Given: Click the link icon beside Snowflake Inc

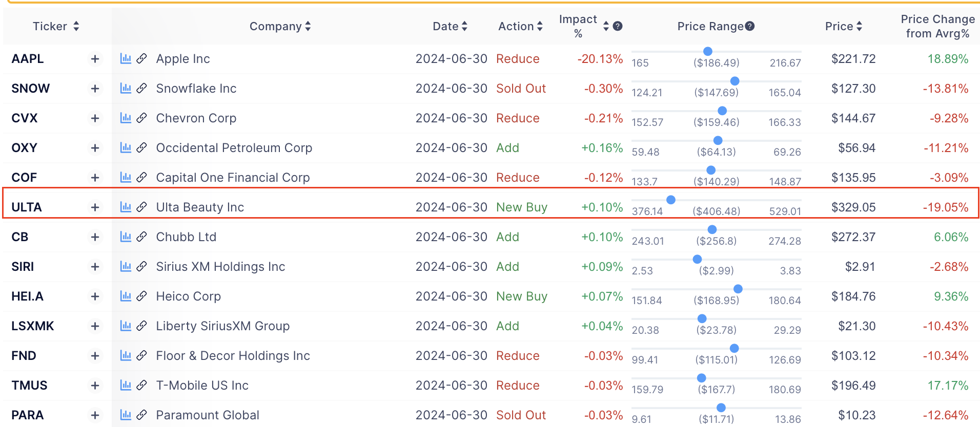Looking at the screenshot, I should [x=142, y=89].
